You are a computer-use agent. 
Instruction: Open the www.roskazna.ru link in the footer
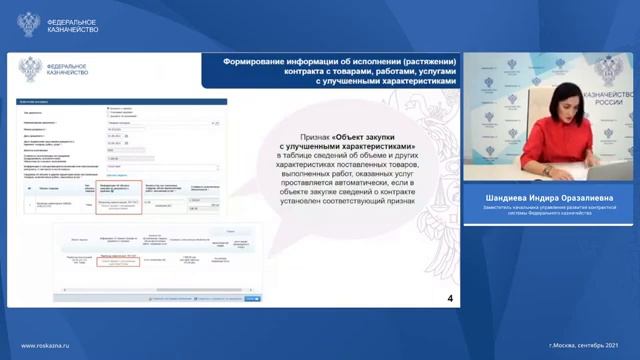[x=45, y=345]
